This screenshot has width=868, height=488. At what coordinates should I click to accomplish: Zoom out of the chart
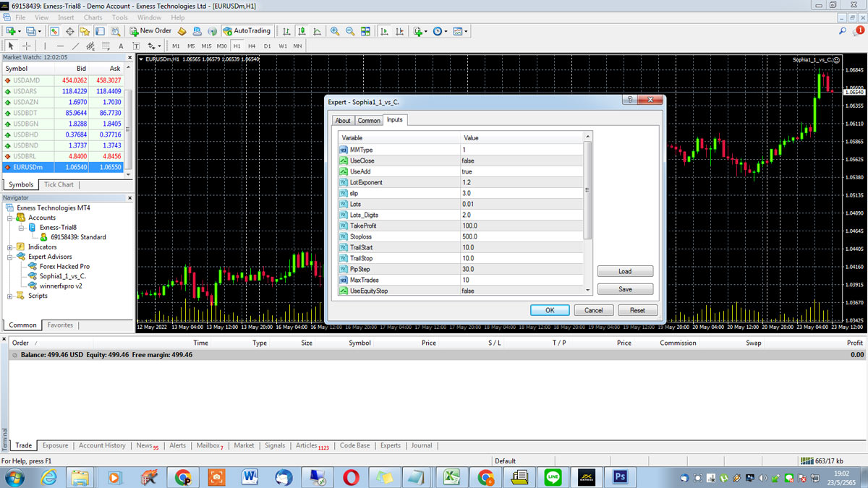350,31
